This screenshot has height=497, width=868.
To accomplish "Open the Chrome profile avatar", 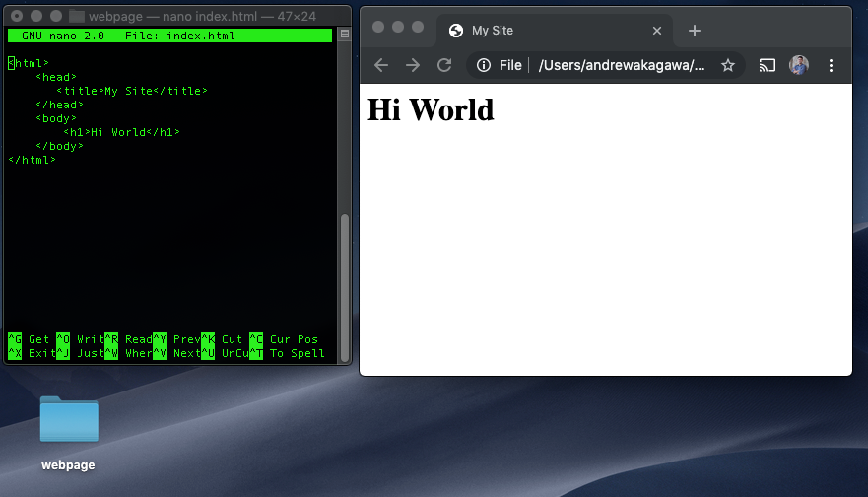I will pos(799,65).
